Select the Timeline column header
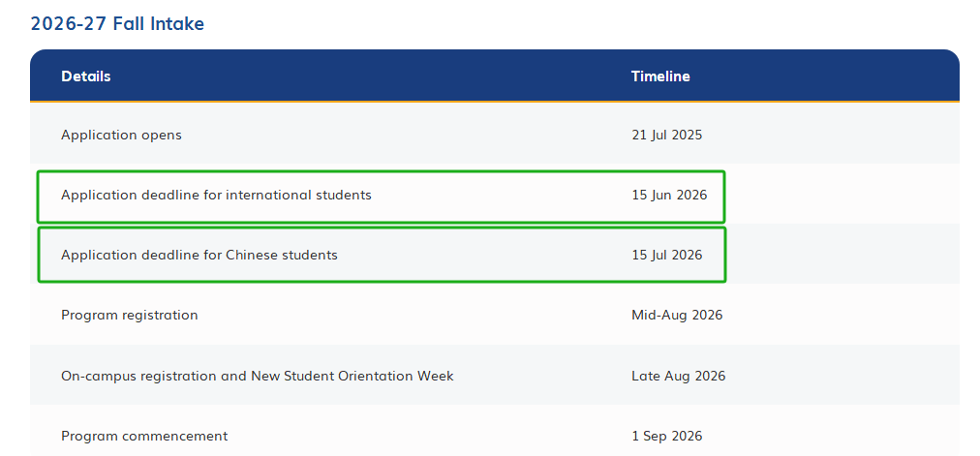Screen dimensions: 980x456 660,76
